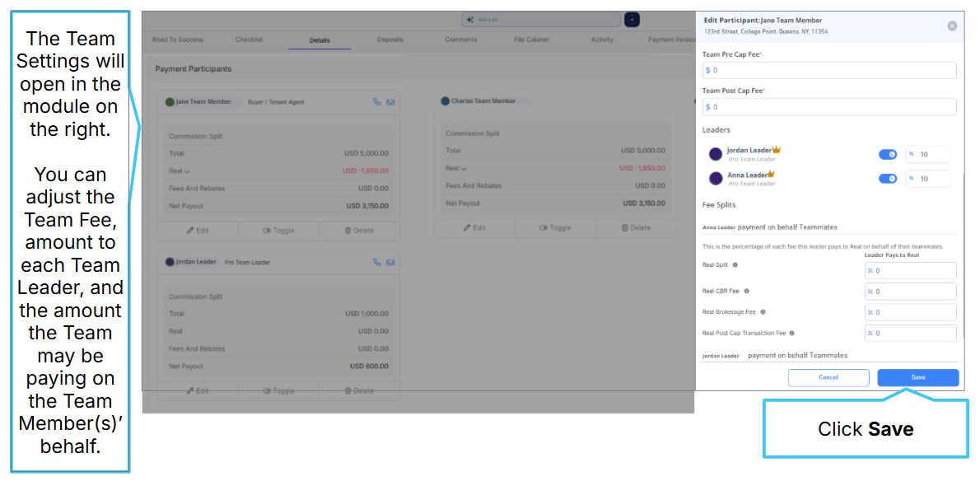Click the Buyer / Tenant Agent label
This screenshot has height=481, width=980.
(x=276, y=102)
